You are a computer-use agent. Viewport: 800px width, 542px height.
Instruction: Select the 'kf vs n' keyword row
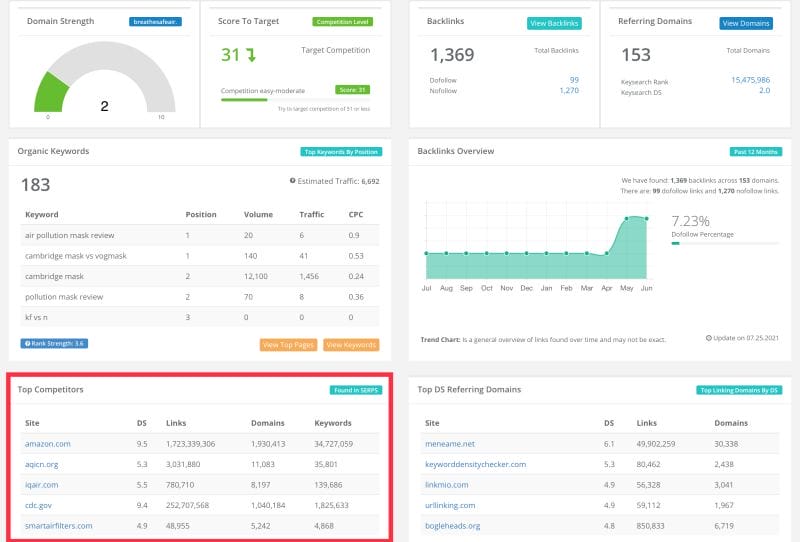(x=200, y=317)
